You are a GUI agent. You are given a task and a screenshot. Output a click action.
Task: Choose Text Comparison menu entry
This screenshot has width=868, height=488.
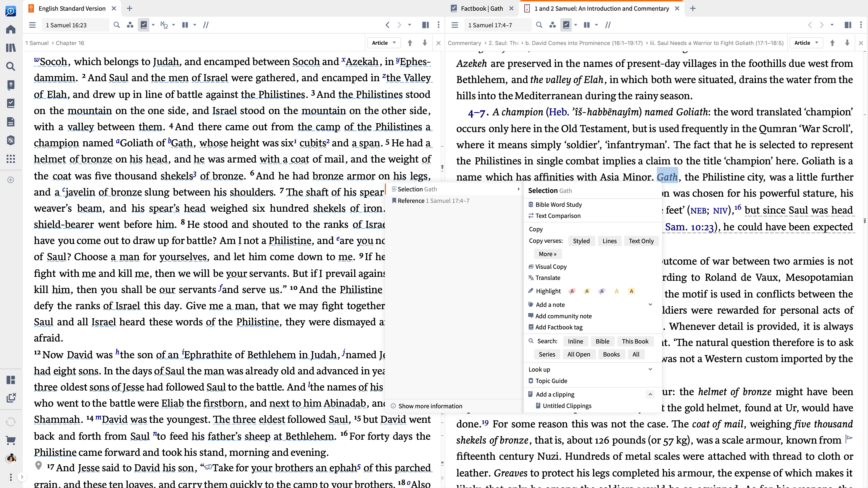coord(558,216)
